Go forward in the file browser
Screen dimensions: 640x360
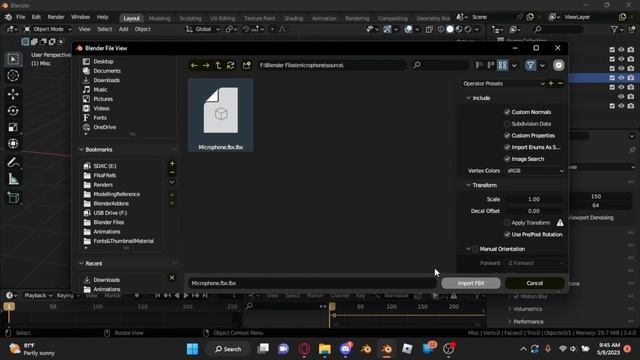point(206,65)
